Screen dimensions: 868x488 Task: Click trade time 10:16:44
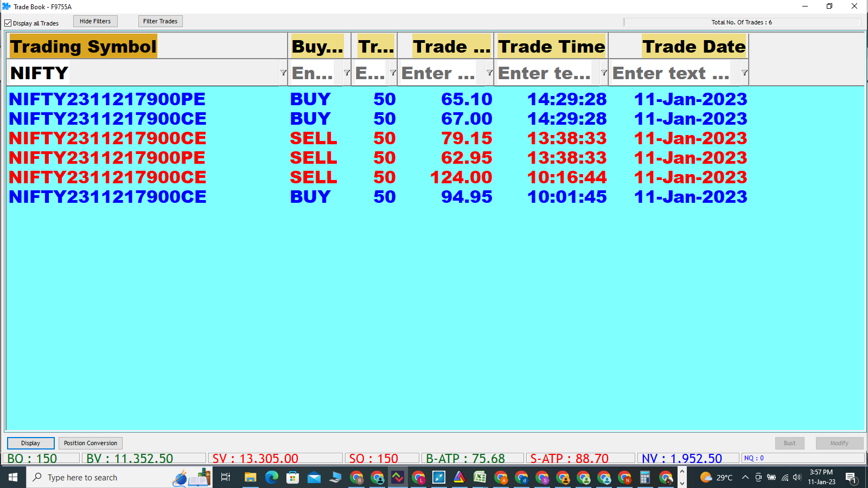coord(567,177)
